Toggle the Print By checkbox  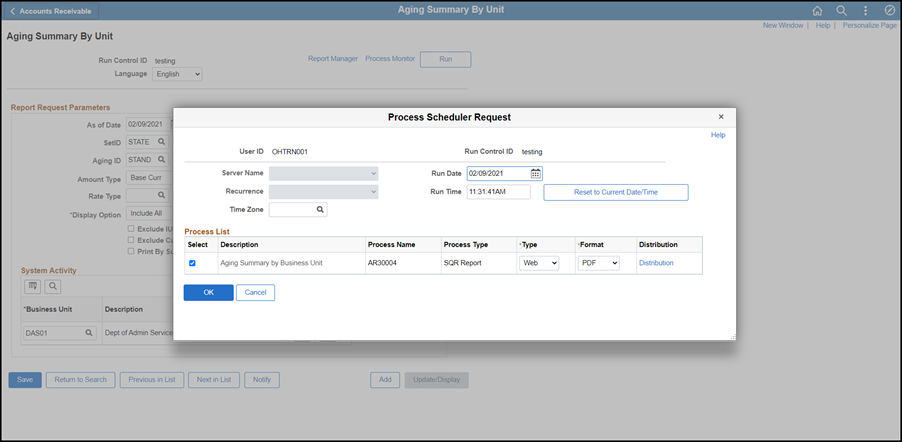131,252
